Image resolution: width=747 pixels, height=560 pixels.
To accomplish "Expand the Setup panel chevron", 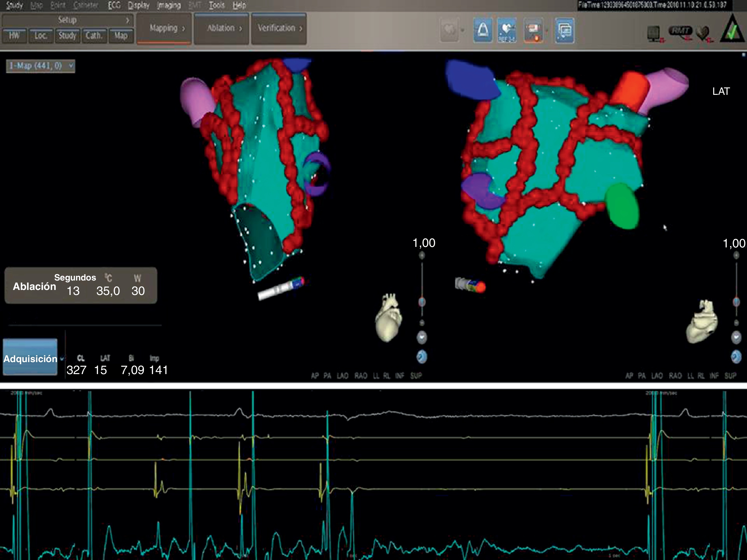I will tap(127, 20).
